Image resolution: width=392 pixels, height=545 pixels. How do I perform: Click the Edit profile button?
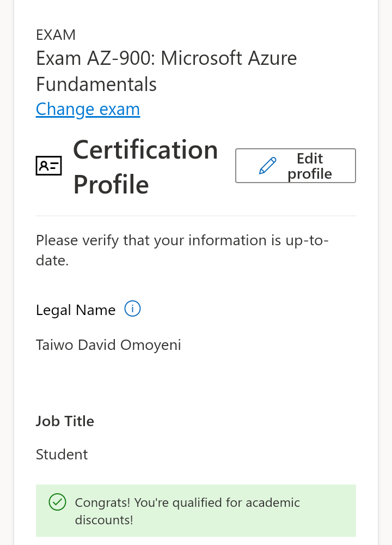(x=295, y=166)
